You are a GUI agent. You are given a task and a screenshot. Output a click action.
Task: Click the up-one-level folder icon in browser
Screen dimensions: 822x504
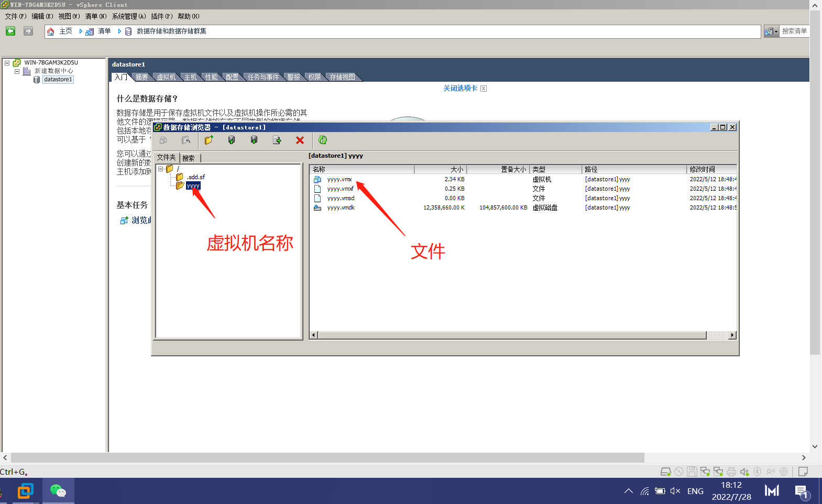[x=186, y=140]
